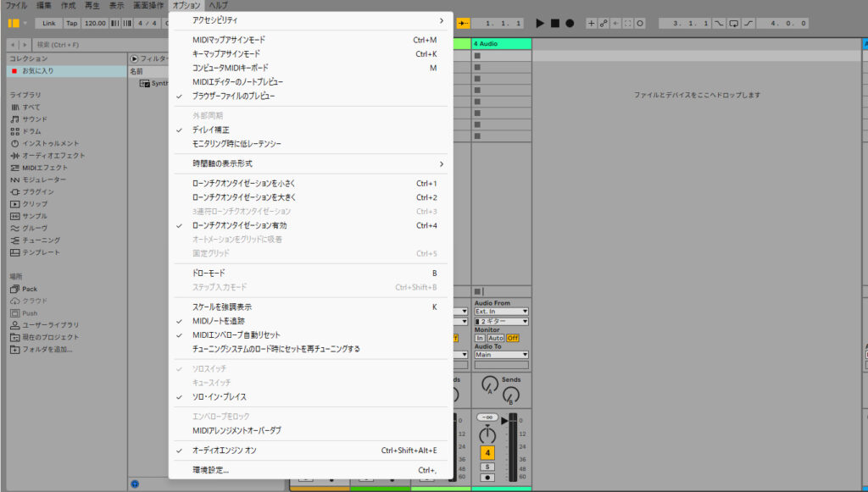Select the インストゥルメント browser category
This screenshot has height=492, width=868.
coord(49,143)
